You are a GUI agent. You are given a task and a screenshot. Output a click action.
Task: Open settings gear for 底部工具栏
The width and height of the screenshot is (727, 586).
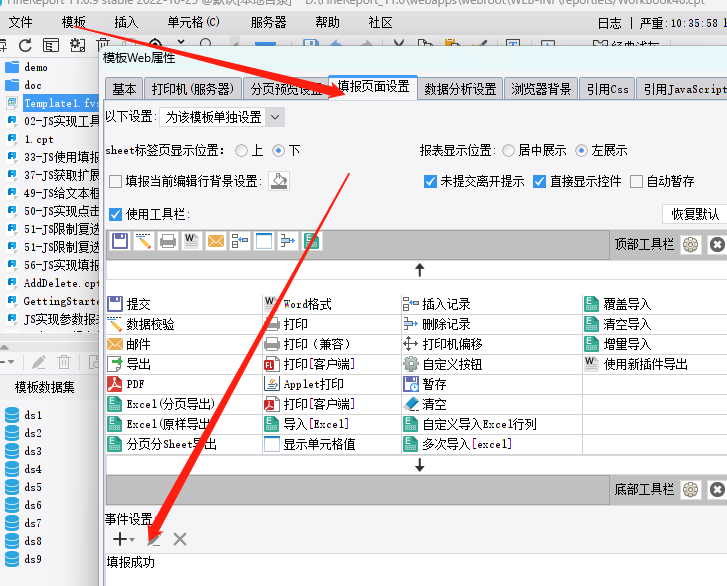[x=690, y=489]
